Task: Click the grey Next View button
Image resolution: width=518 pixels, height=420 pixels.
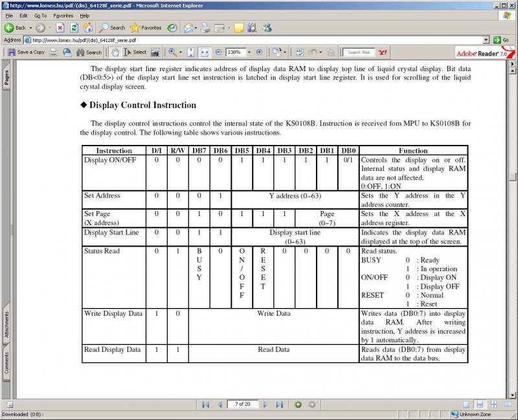Action: pos(312,404)
